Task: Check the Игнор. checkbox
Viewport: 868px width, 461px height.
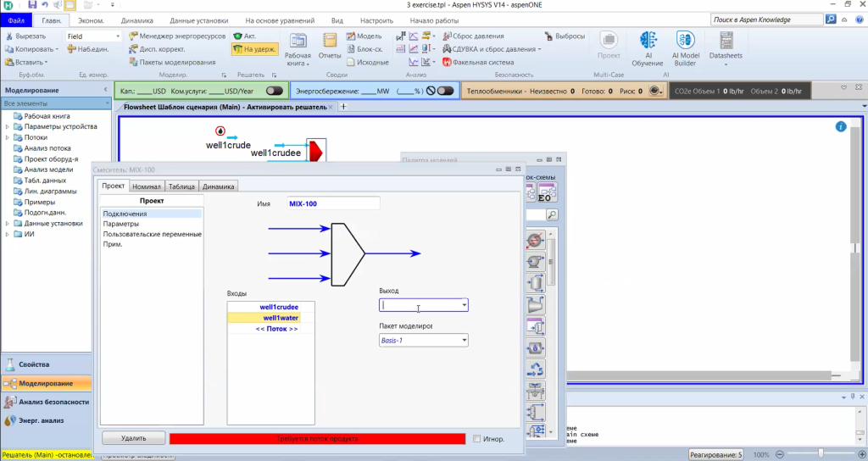Action: coord(476,438)
